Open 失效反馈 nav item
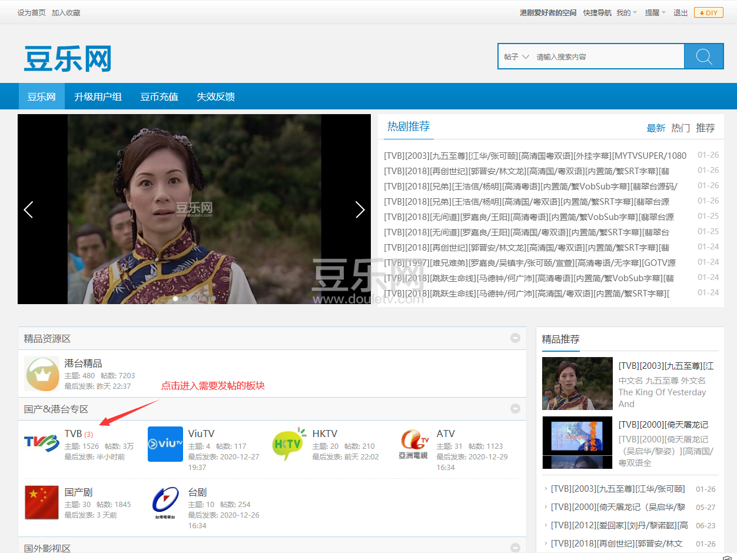 pyautogui.click(x=215, y=96)
